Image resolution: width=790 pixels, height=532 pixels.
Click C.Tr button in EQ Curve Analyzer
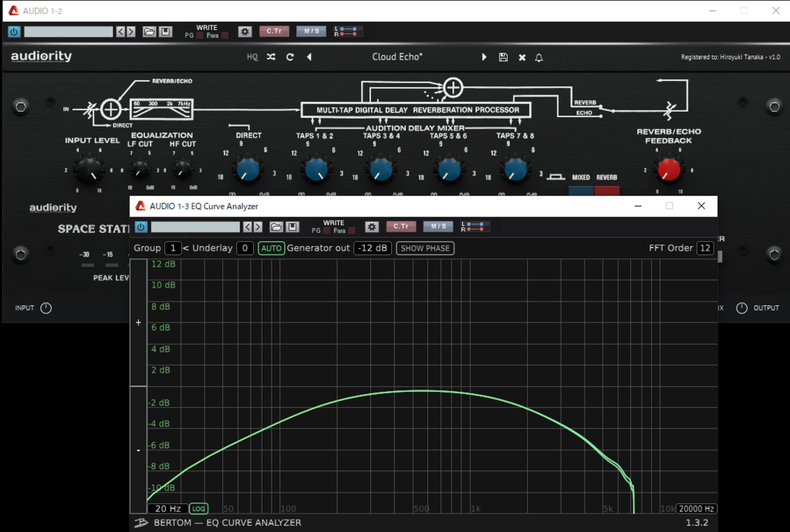click(401, 227)
